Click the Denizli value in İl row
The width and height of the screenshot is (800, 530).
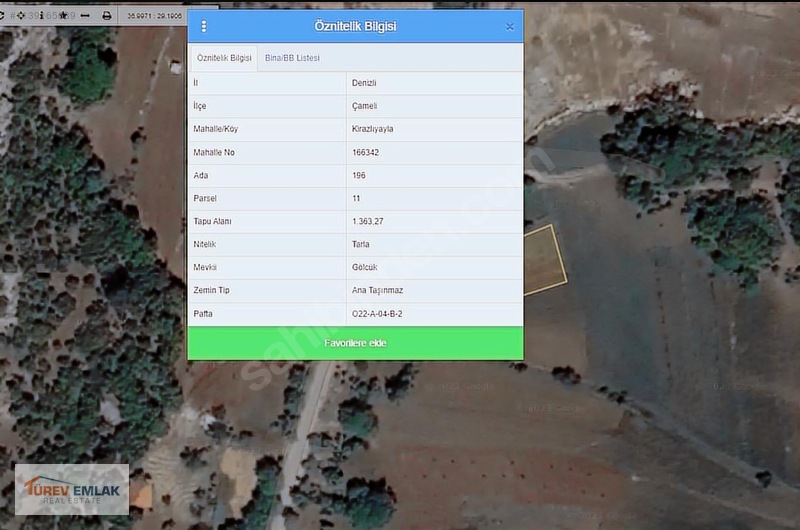[365, 83]
